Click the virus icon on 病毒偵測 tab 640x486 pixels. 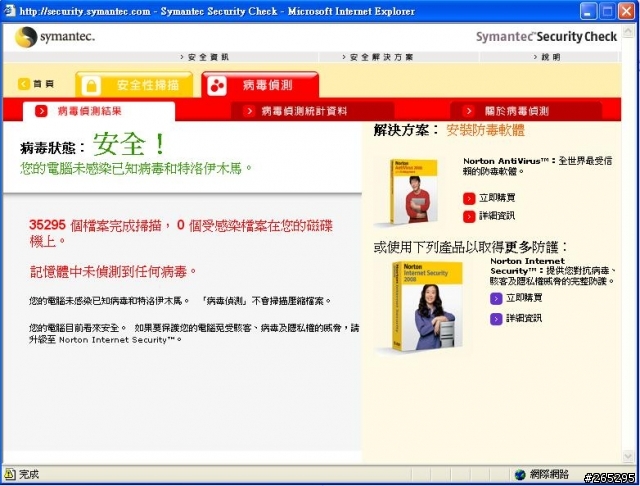point(217,86)
